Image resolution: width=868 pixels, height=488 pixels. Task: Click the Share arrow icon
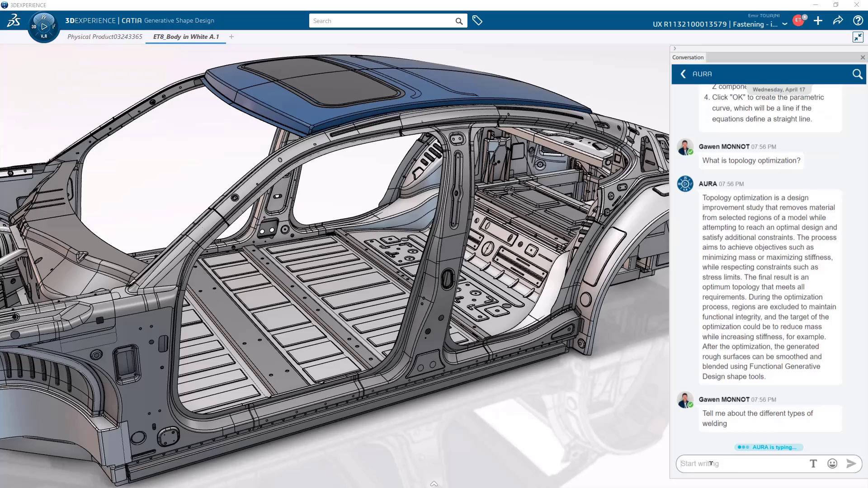[838, 20]
